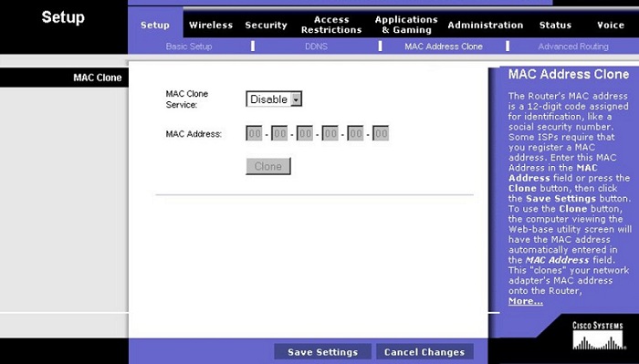Viewport: 639px width, 364px height.
Task: Click Save Settings button
Action: click(323, 352)
